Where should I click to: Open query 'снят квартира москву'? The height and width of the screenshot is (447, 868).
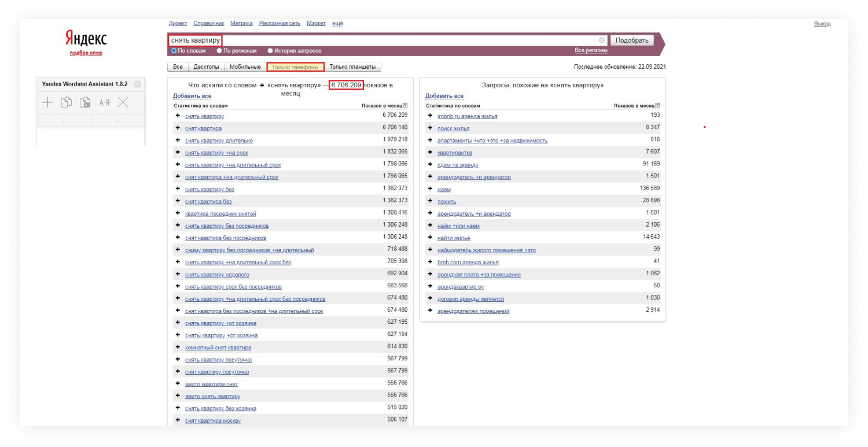(213, 421)
